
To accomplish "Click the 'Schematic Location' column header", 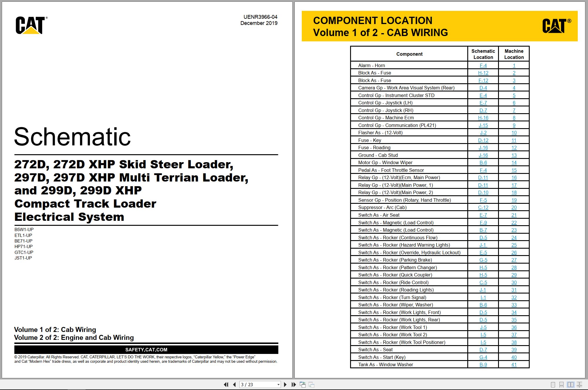I will (x=483, y=54).
